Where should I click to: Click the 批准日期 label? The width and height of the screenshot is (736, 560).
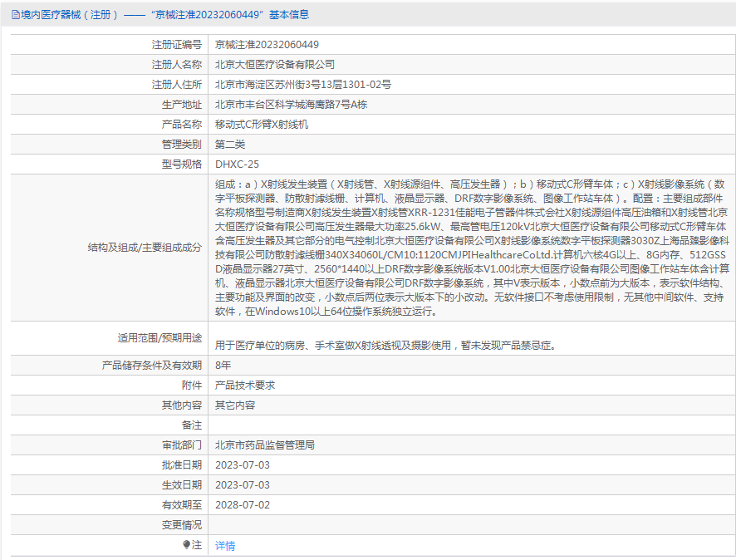(182, 465)
